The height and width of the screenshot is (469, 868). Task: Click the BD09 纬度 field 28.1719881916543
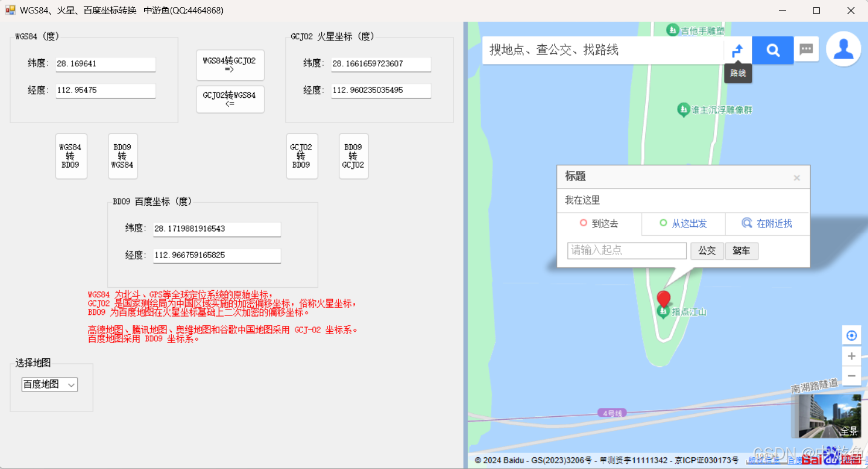[217, 229]
